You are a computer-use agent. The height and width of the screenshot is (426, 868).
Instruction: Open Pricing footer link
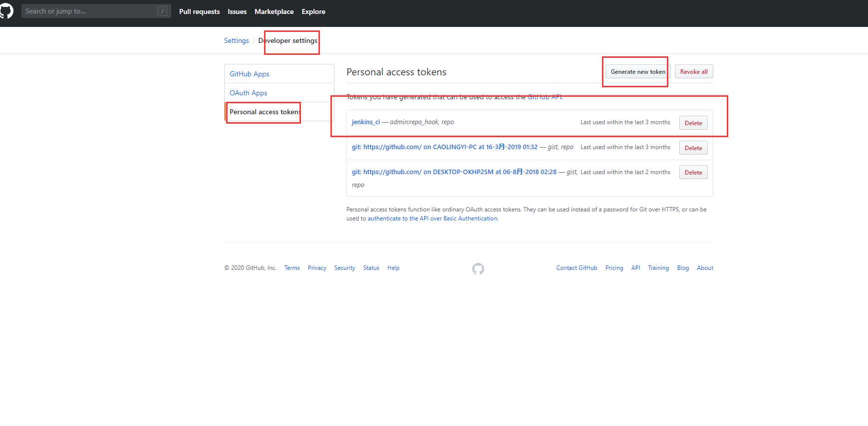[614, 268]
